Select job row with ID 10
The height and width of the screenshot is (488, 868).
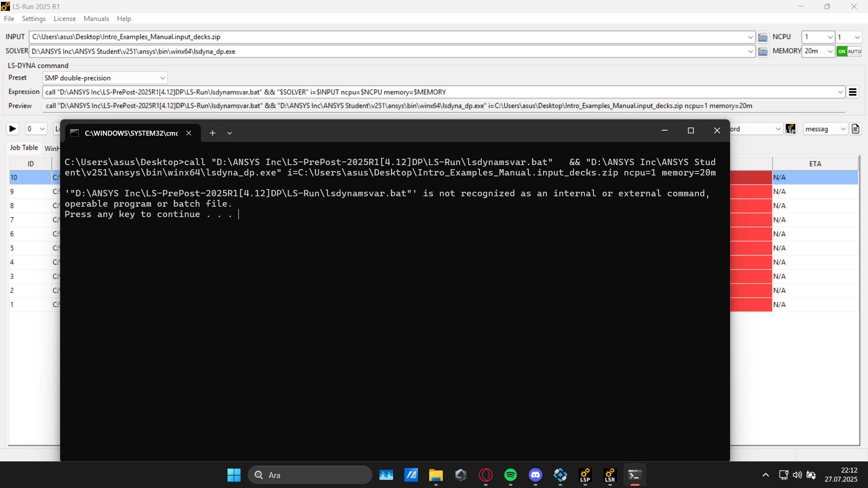(x=30, y=177)
